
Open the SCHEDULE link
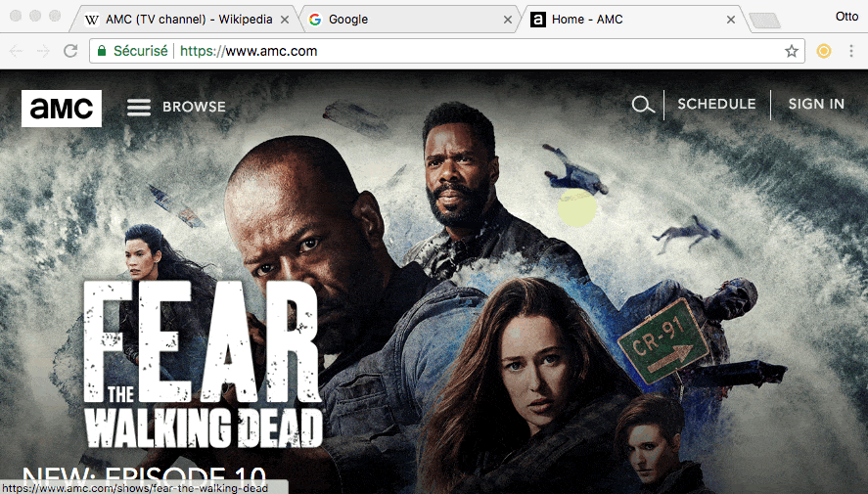tap(717, 104)
